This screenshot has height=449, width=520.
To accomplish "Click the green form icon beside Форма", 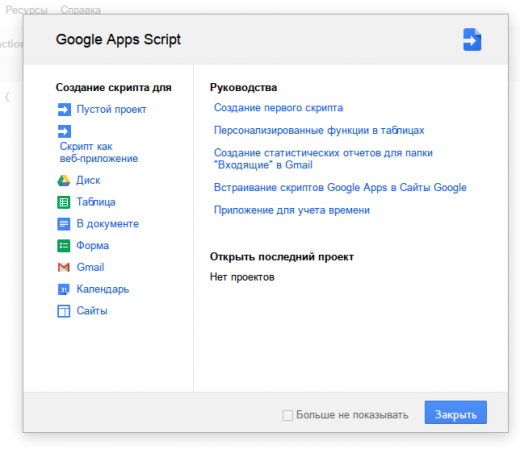I will coord(64,246).
